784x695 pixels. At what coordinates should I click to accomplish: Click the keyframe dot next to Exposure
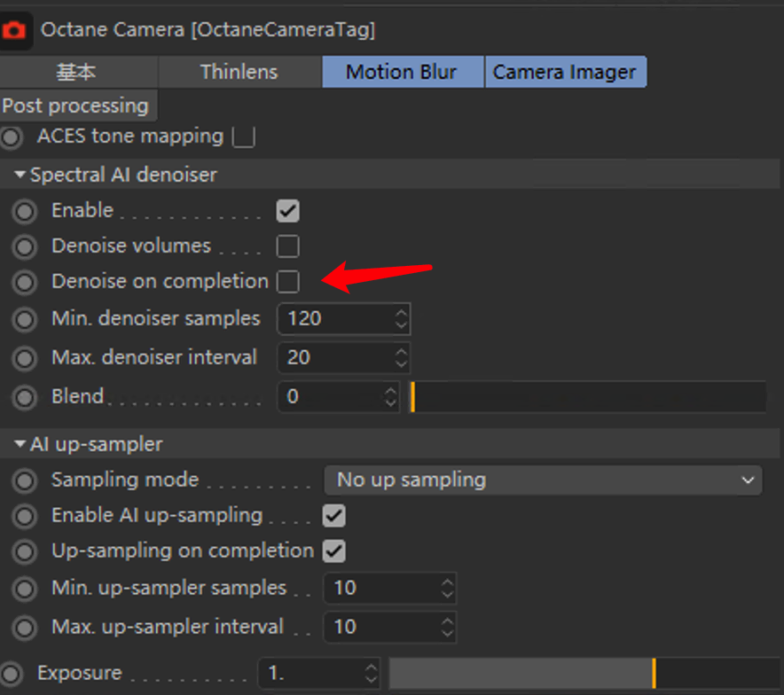[x=11, y=674]
